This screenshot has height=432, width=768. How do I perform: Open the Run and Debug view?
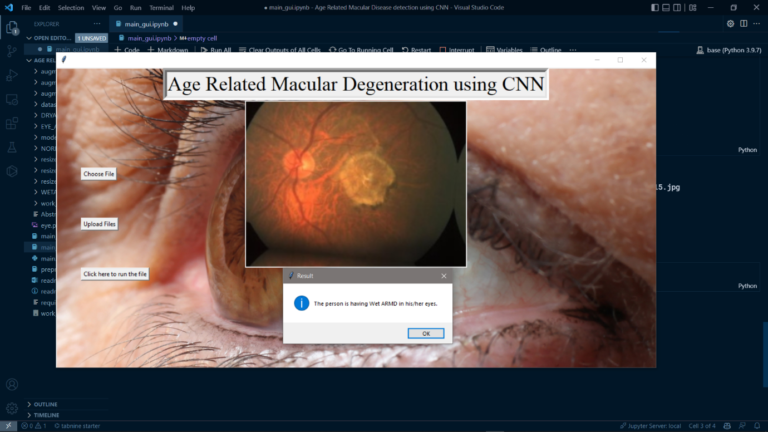pos(12,75)
